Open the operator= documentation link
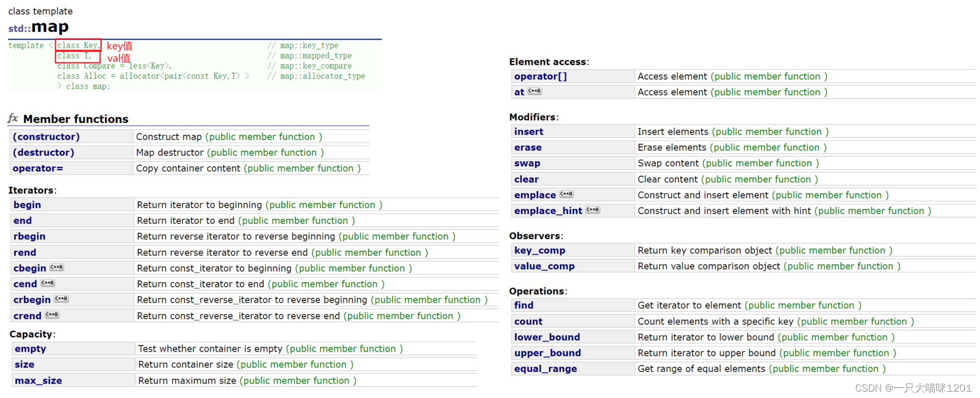The width and height of the screenshot is (980, 398). pos(38,169)
